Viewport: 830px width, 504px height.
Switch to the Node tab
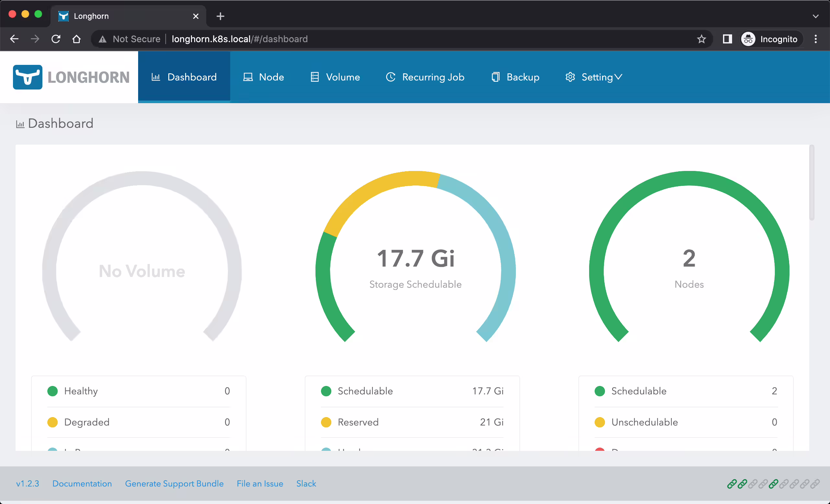[264, 77]
